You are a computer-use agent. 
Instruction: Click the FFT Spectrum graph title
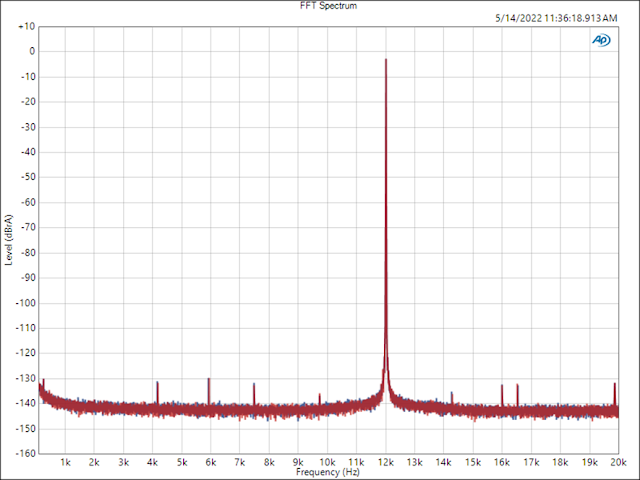(x=328, y=6)
